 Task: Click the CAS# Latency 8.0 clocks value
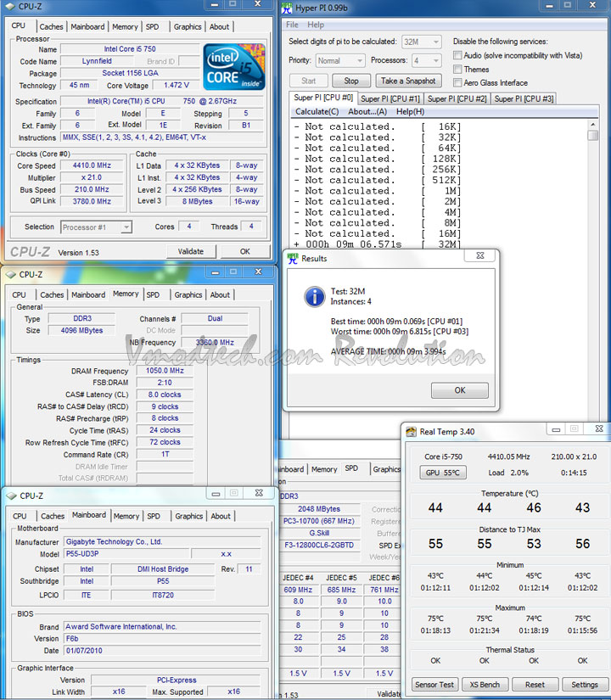click(165, 395)
